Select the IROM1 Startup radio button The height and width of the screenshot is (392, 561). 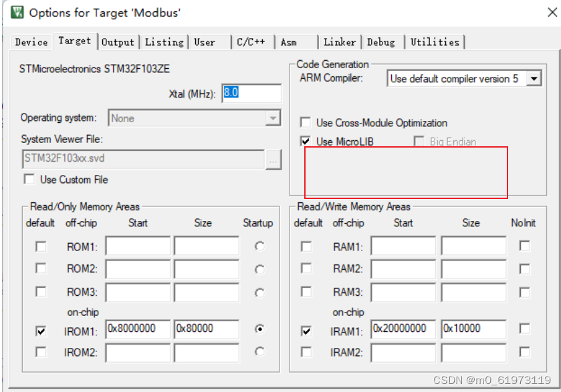pos(259,329)
